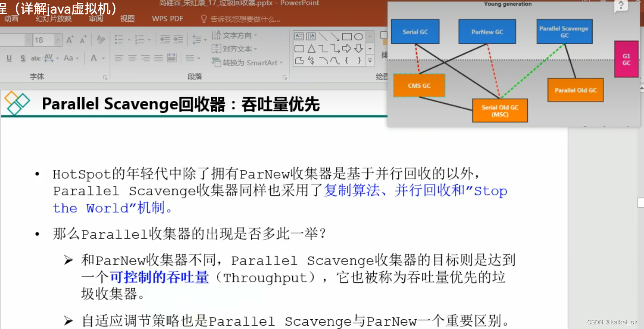The width and height of the screenshot is (644, 329).
Task: Center the paragraph text
Action: (x=132, y=58)
